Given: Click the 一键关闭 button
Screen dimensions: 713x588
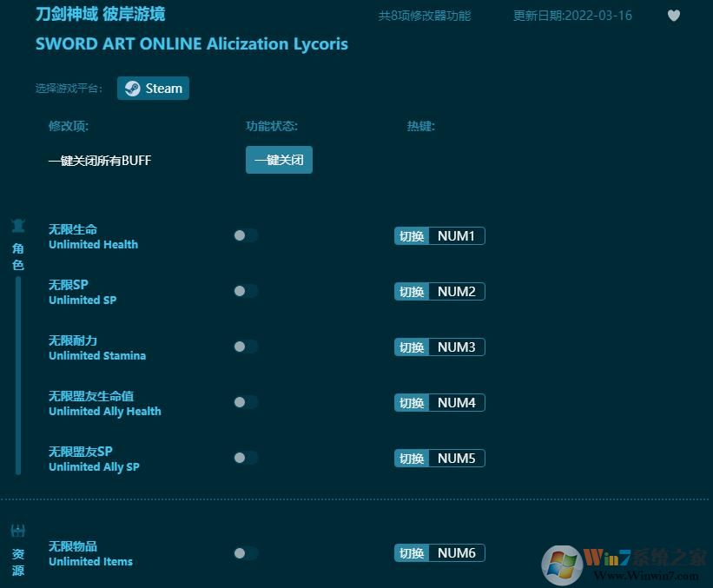Looking at the screenshot, I should click(x=279, y=160).
